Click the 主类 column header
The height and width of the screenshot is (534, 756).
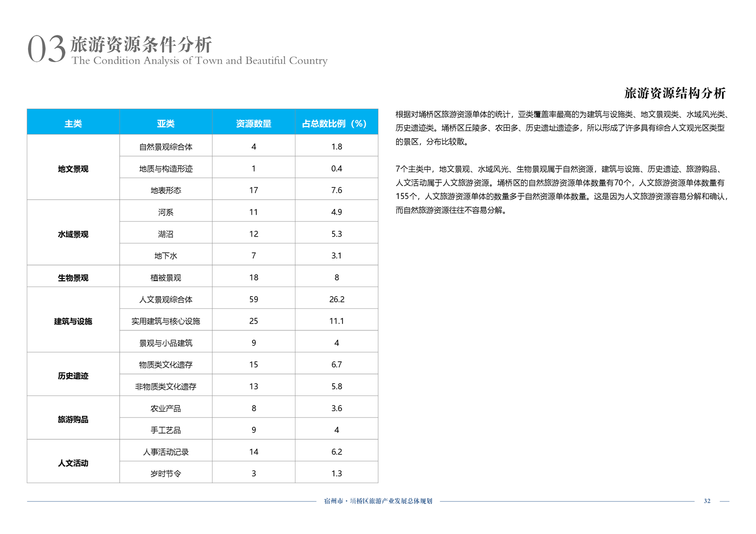pyautogui.click(x=73, y=123)
